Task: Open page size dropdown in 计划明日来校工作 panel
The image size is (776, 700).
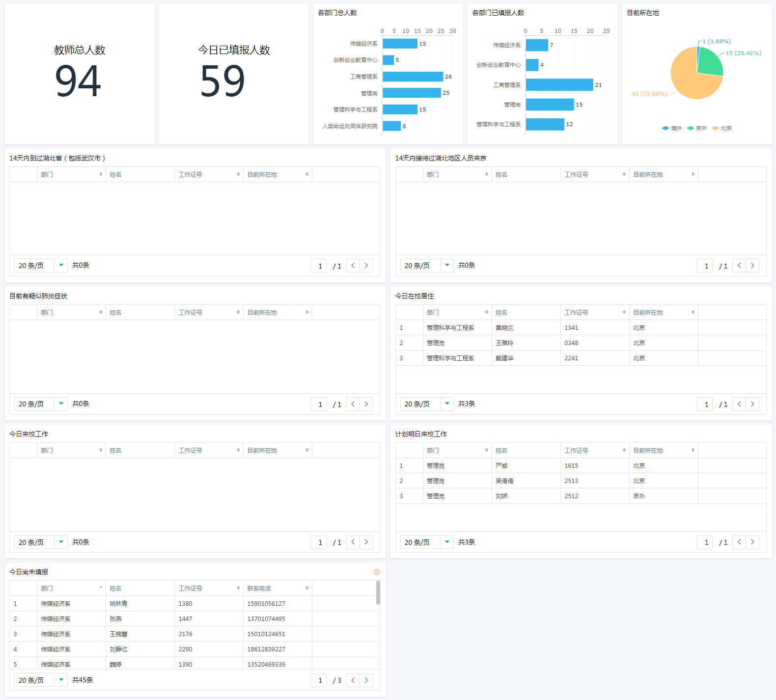Action: [447, 542]
